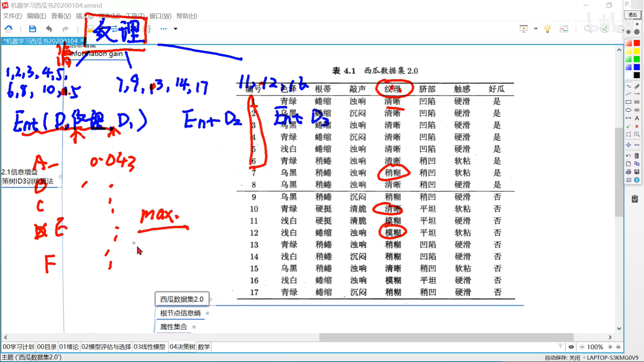Image resolution: width=644 pixels, height=362 pixels.
Task: Toggle 自动保存 setting in the status bar
Action: [562, 358]
